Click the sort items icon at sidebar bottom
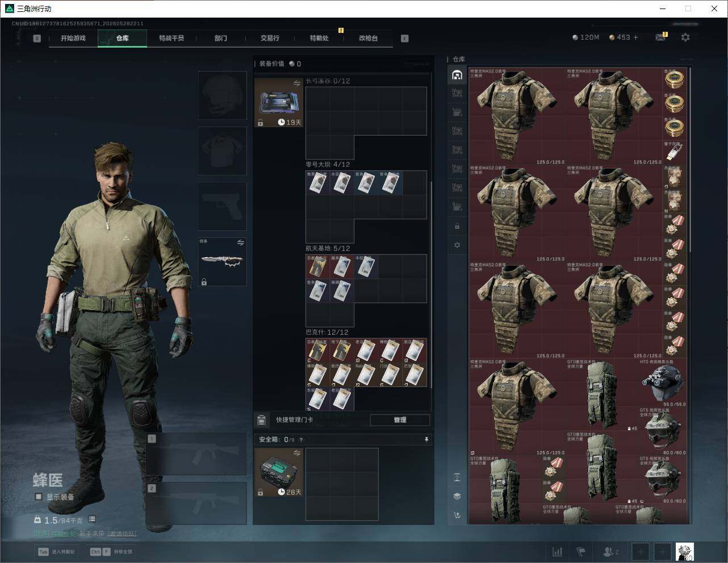728x563 pixels. pos(457,515)
